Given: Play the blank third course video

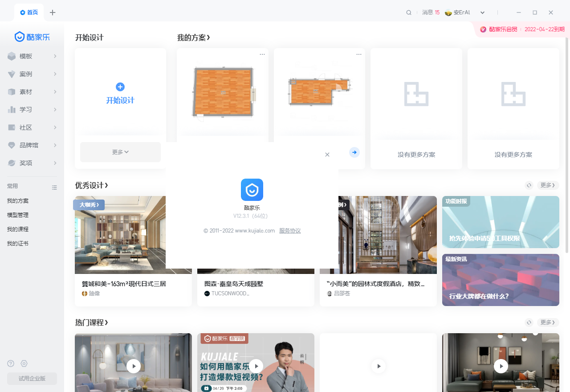Looking at the screenshot, I should 379,366.
